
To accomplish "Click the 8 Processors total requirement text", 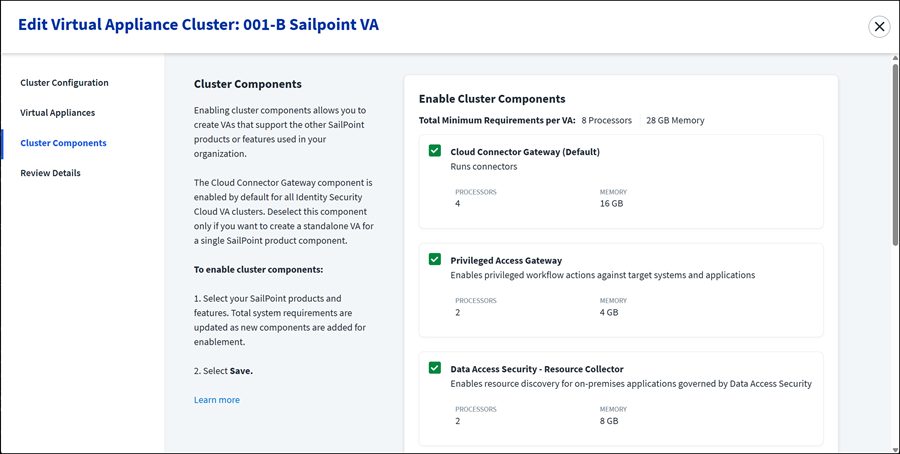I will [x=606, y=121].
